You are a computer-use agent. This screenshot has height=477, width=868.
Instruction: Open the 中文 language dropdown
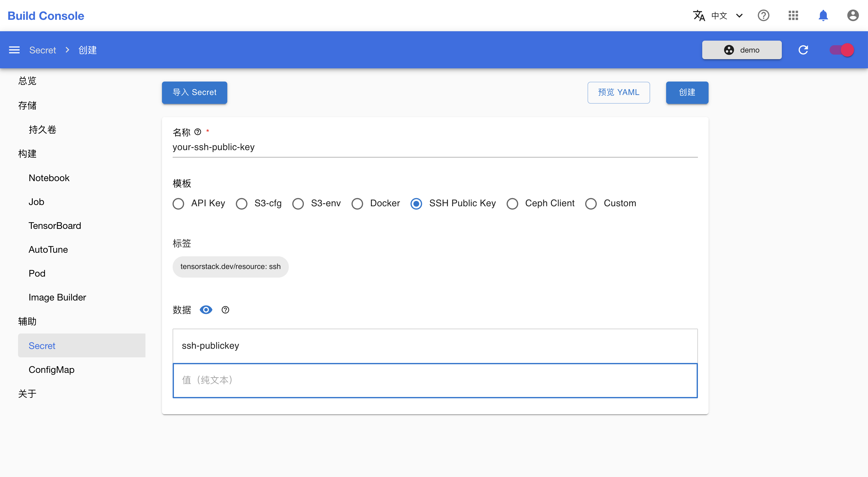click(726, 15)
